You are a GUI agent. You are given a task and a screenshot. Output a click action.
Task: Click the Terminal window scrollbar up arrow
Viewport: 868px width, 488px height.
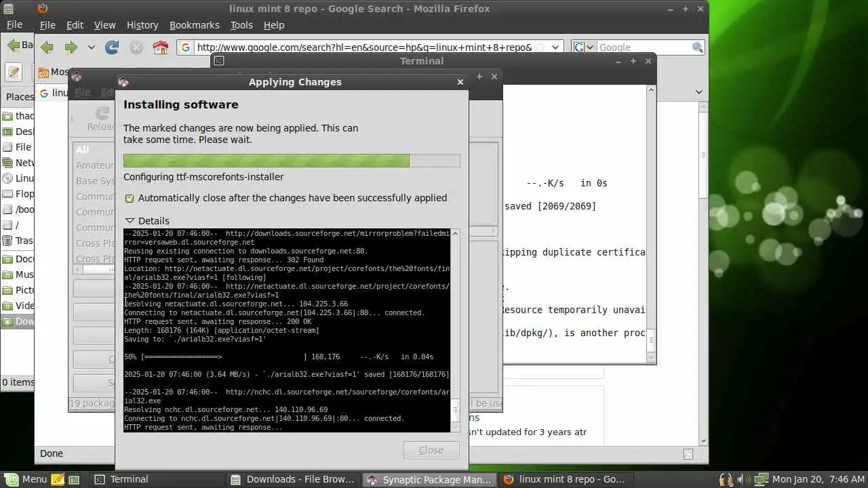click(x=651, y=89)
